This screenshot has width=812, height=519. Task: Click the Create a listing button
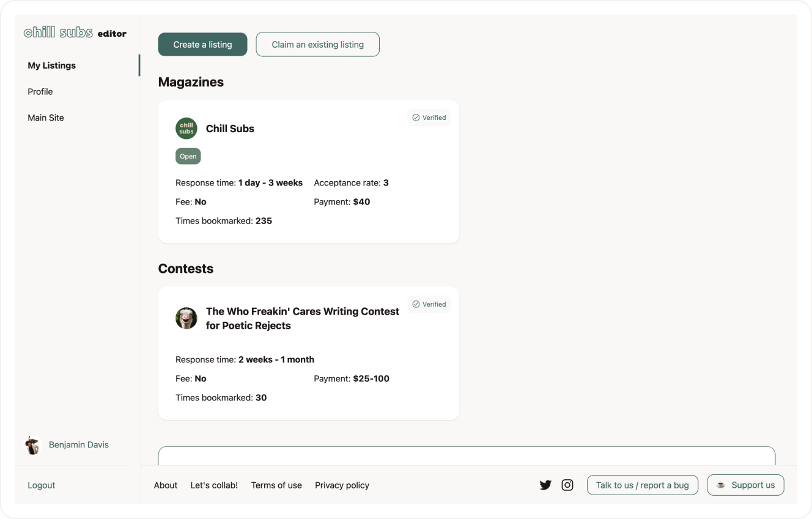(x=202, y=45)
